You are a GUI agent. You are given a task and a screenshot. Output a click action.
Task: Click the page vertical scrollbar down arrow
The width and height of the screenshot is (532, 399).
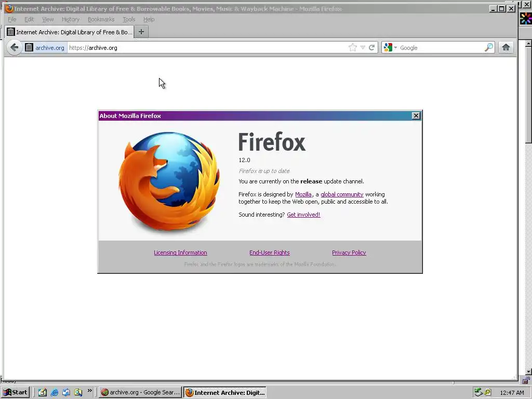click(x=528, y=371)
